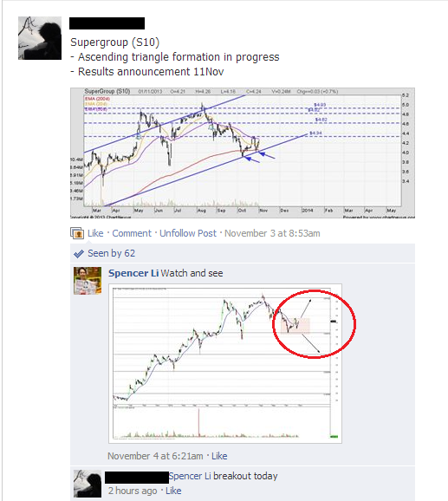
Task: Like the Supergroup post
Action: (x=95, y=233)
